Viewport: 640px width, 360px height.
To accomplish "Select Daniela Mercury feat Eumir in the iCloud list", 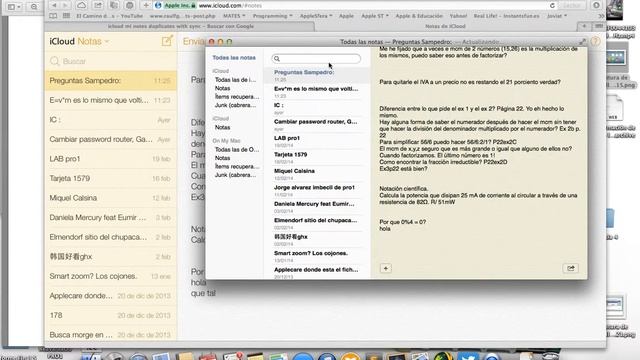I will (111, 218).
